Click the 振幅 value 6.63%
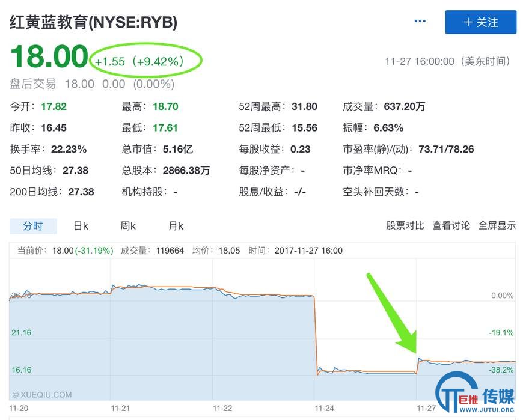 pos(388,128)
